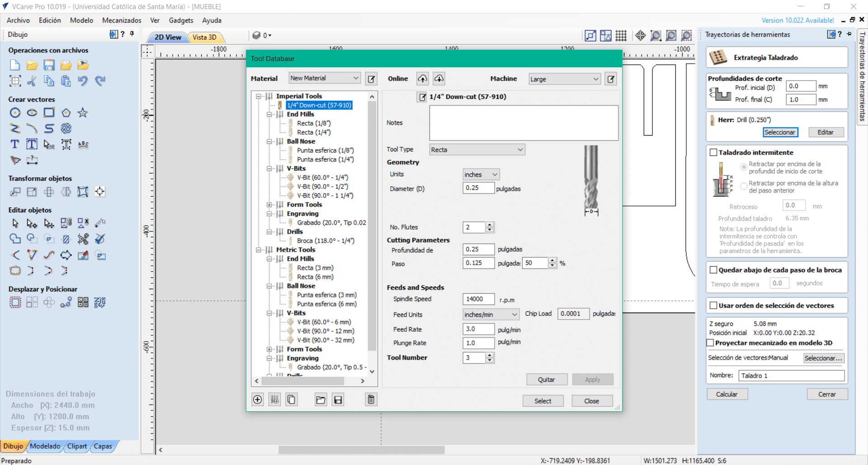Expand the Imperial Form Tools node just above Engraving
Screen dimensions: 868x465
click(x=269, y=205)
